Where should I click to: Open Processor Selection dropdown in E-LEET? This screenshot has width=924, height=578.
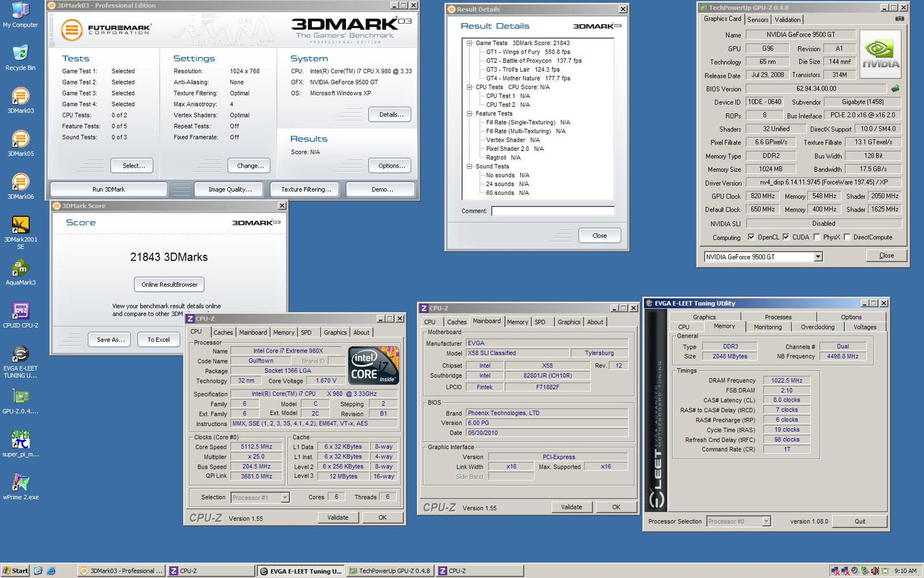766,521
